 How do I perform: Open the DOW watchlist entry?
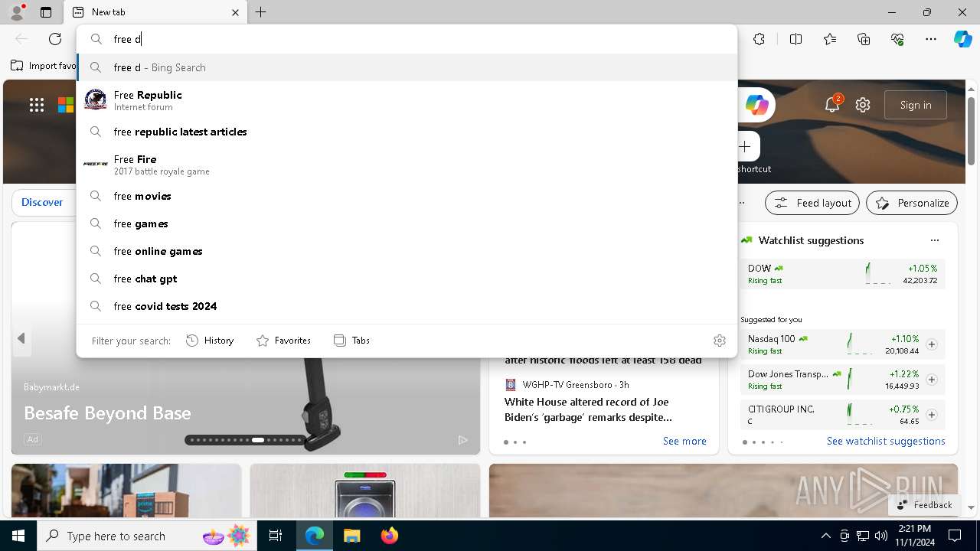tap(842, 274)
